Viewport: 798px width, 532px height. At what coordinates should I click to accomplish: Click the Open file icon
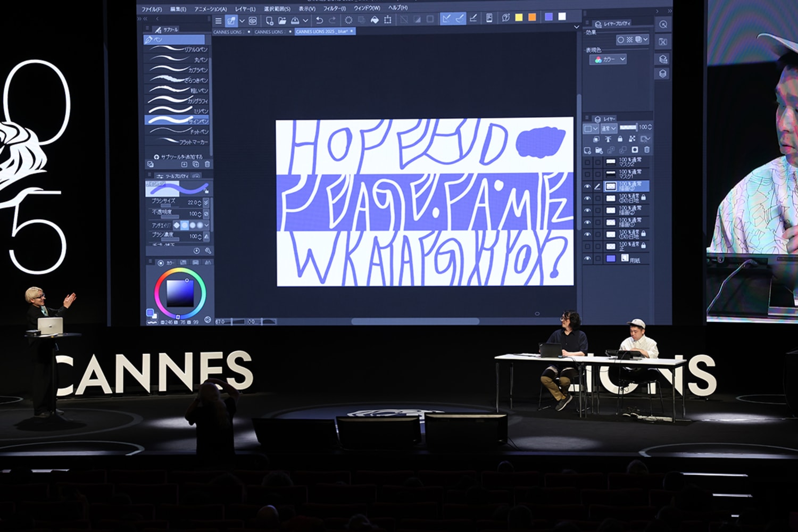pyautogui.click(x=282, y=21)
